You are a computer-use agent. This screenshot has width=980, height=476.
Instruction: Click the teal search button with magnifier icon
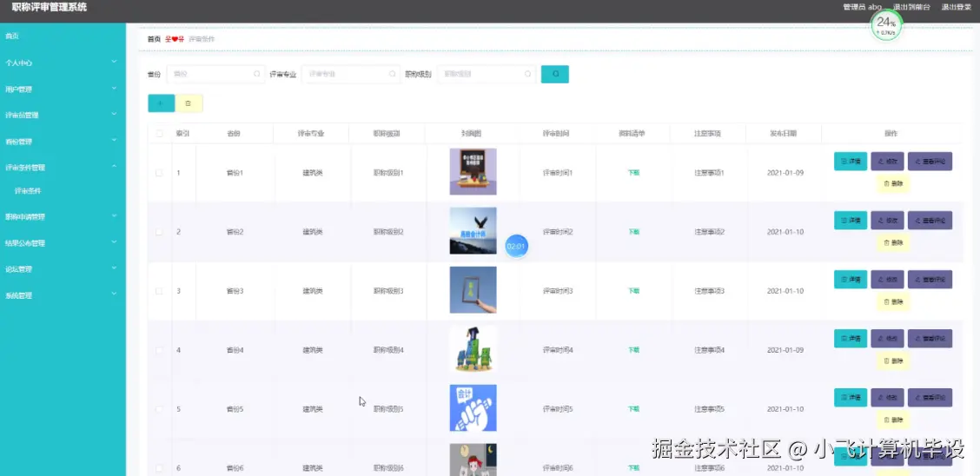(554, 74)
